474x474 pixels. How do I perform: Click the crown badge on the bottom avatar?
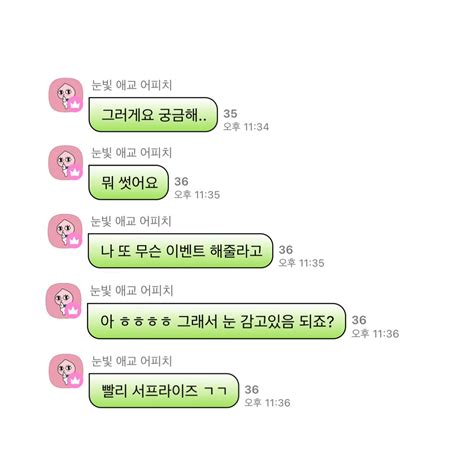[x=76, y=381]
